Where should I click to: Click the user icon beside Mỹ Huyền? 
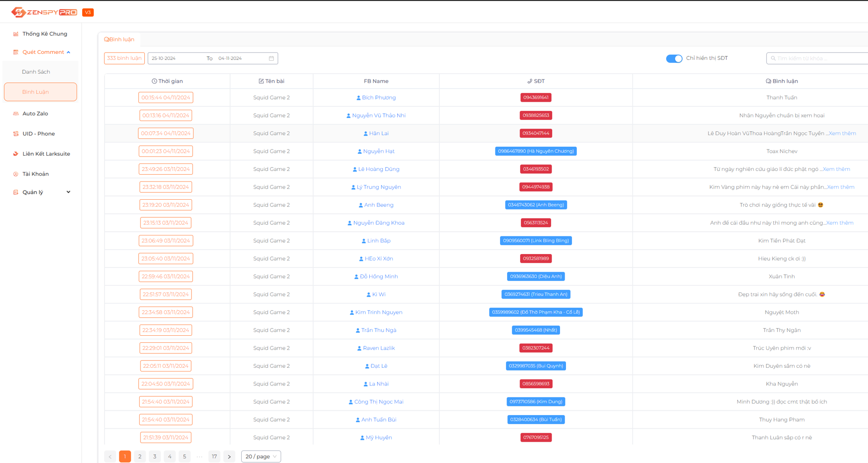point(362,438)
